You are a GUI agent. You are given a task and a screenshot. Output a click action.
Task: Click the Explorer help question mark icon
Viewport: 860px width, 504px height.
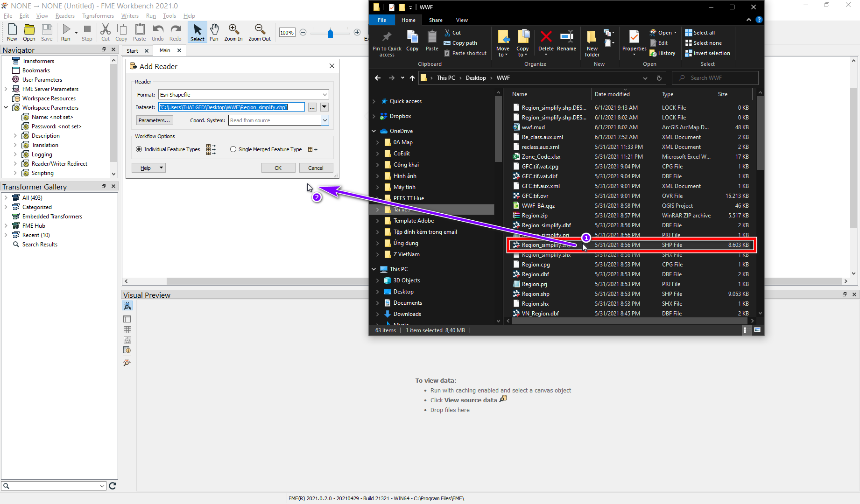(759, 20)
